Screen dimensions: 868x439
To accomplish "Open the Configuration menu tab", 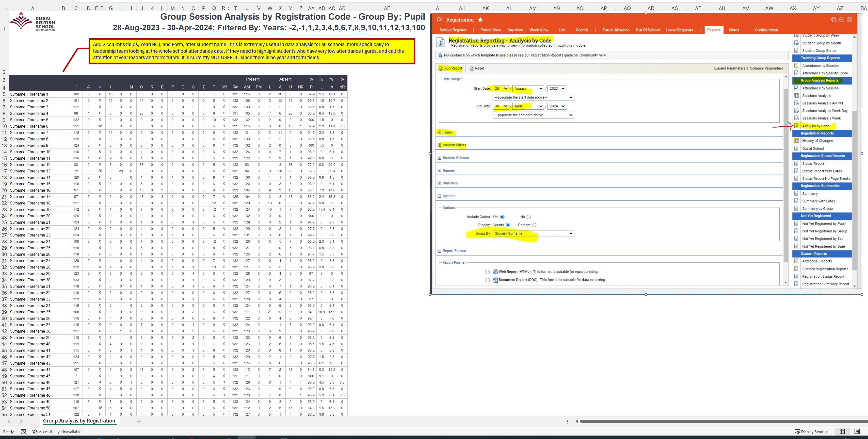I will click(766, 30).
